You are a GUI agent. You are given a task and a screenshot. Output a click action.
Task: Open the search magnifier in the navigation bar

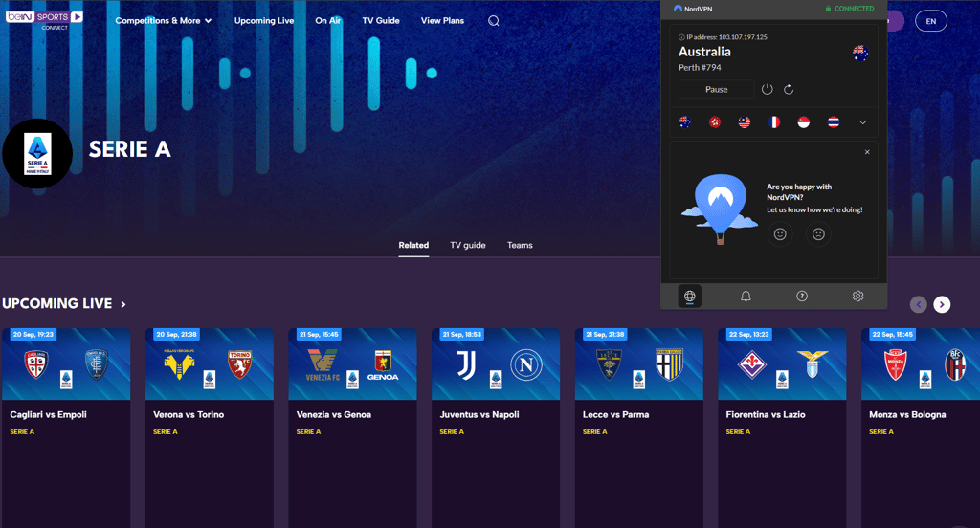494,21
